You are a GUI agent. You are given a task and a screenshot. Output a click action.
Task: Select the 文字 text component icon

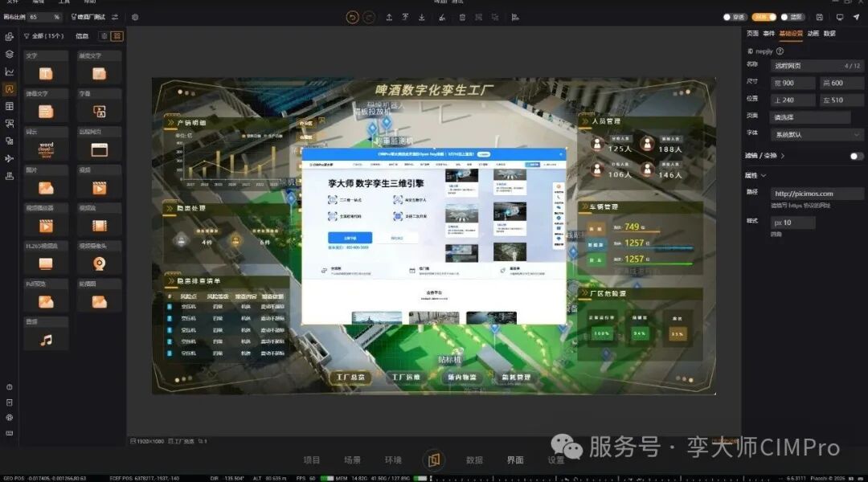[x=46, y=74]
